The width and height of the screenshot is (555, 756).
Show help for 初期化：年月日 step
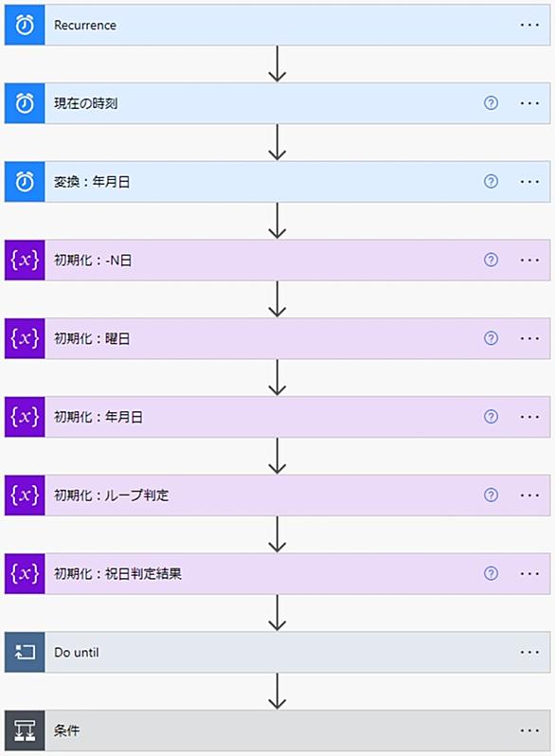[x=491, y=417]
